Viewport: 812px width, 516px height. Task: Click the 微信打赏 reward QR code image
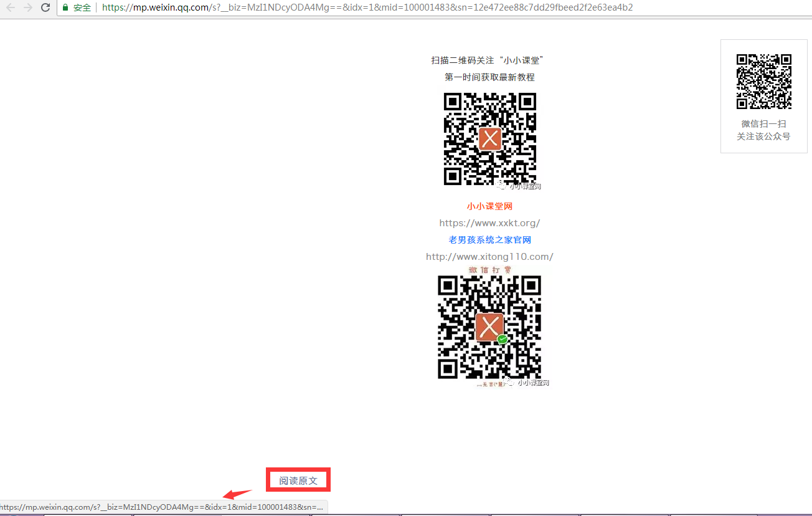(489, 327)
